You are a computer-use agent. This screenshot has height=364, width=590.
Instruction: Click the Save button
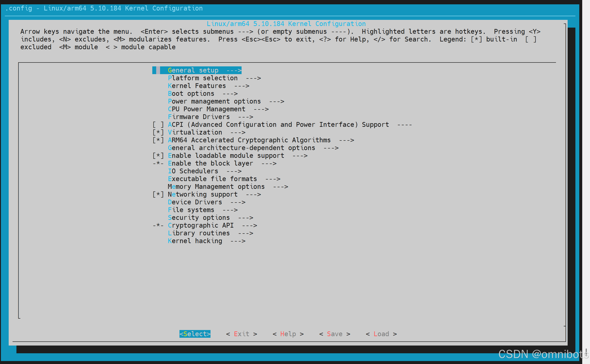(335, 334)
